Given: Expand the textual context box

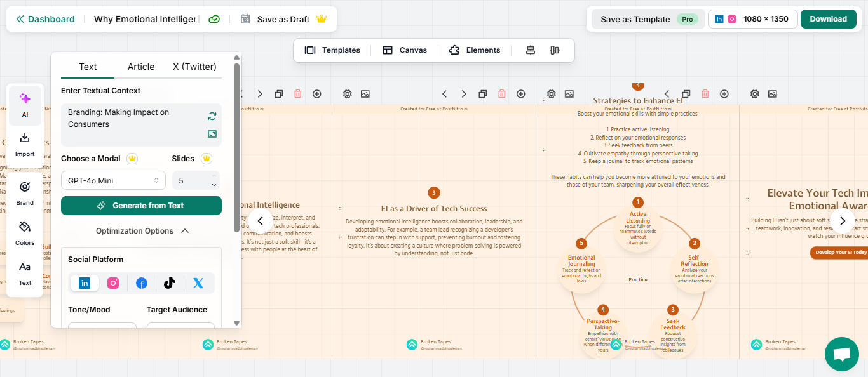Looking at the screenshot, I should 212,134.
